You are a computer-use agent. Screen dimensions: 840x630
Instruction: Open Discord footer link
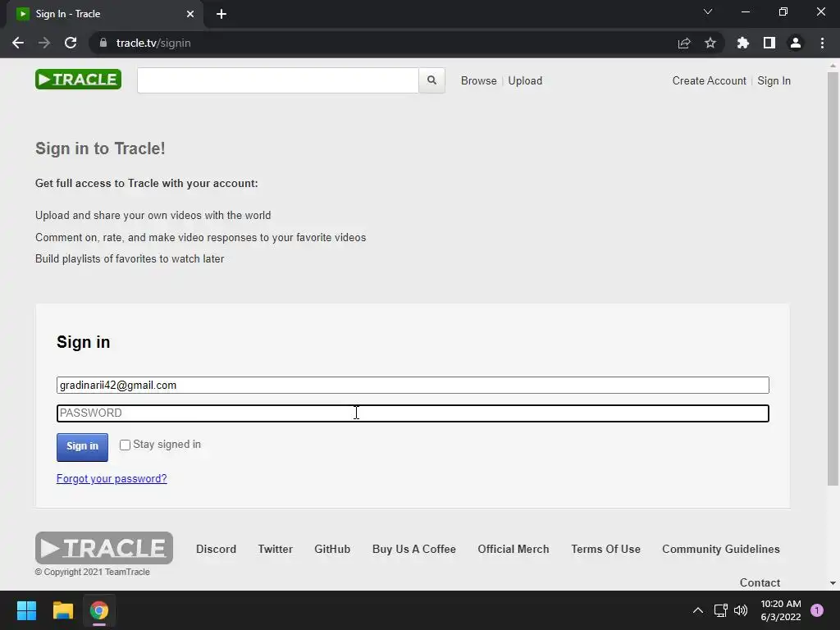216,549
